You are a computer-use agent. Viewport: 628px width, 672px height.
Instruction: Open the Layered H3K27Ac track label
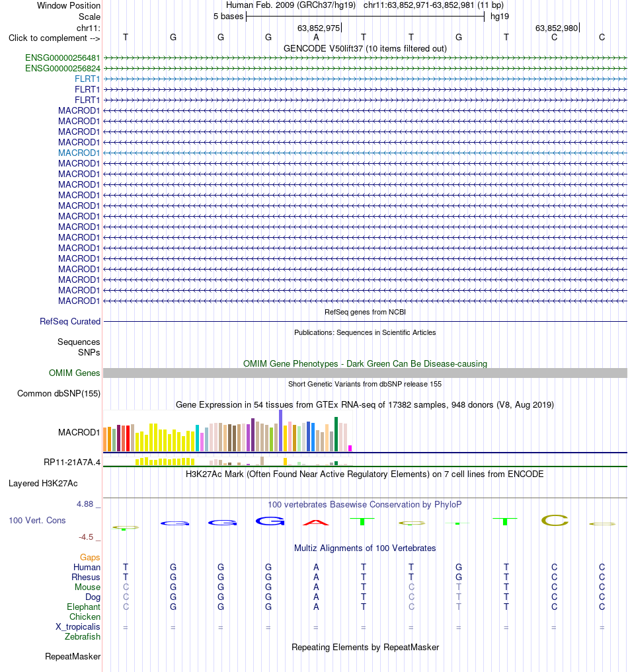pos(43,484)
